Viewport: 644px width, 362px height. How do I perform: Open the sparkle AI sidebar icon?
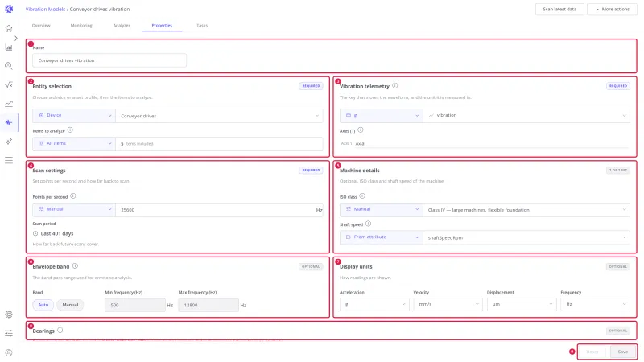click(9, 142)
